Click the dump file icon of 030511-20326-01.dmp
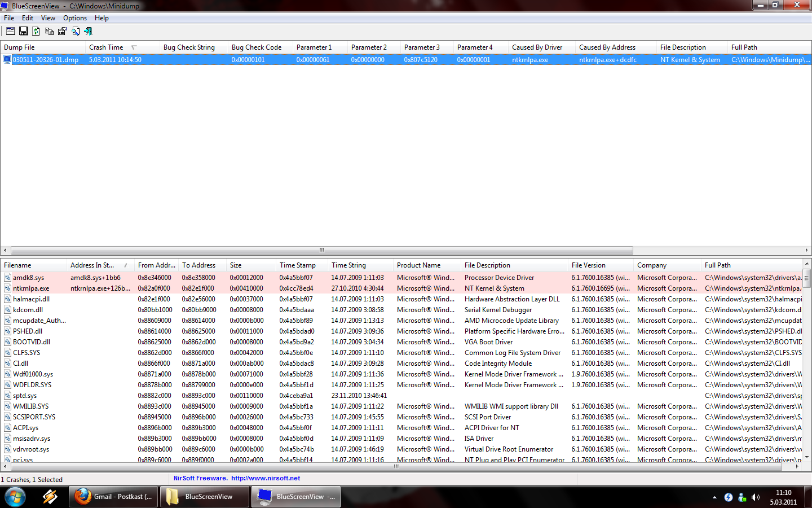 [x=7, y=59]
